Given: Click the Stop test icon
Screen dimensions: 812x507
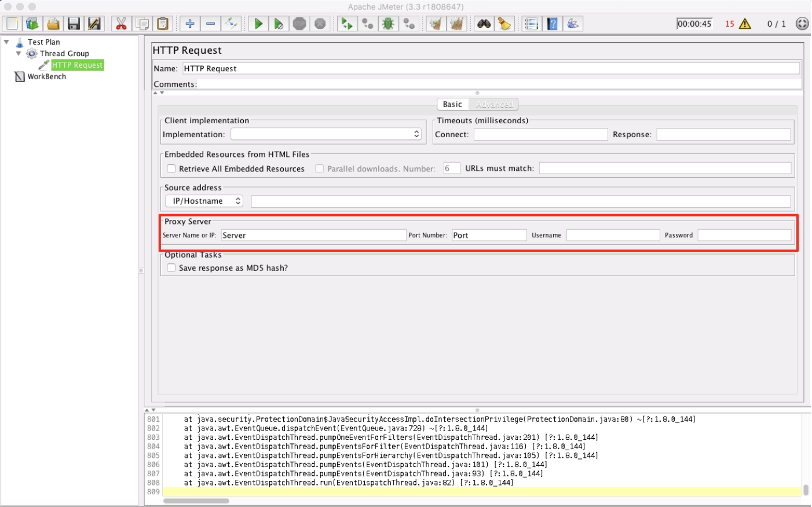Looking at the screenshot, I should click(x=299, y=24).
